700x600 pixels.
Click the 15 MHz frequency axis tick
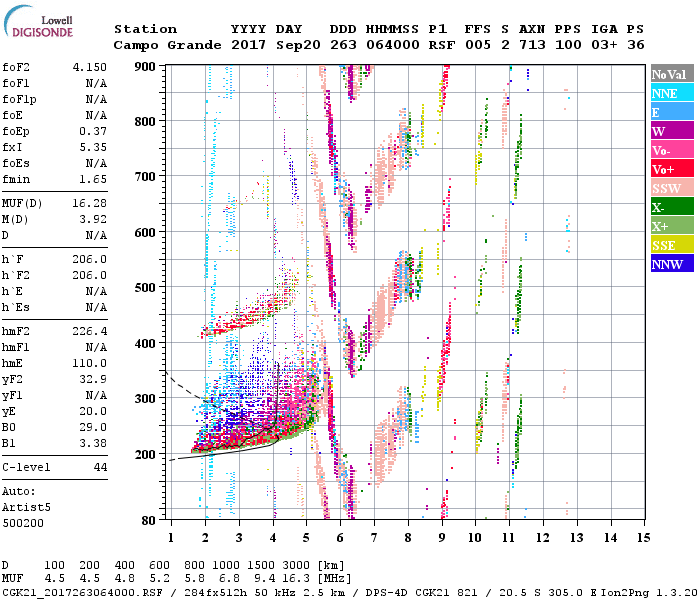(x=643, y=538)
